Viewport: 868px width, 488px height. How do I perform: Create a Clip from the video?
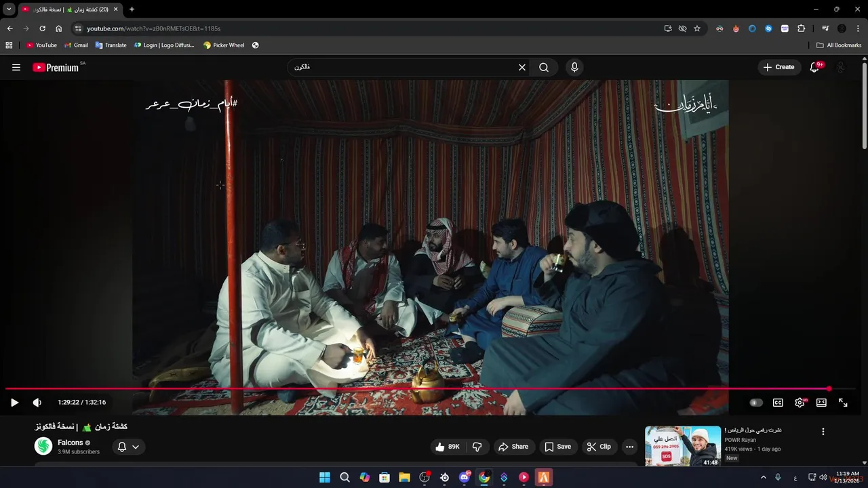coord(599,447)
